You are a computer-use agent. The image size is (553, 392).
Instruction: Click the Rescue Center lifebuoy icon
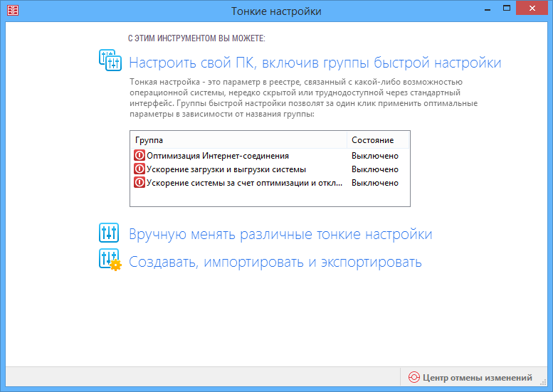click(414, 377)
